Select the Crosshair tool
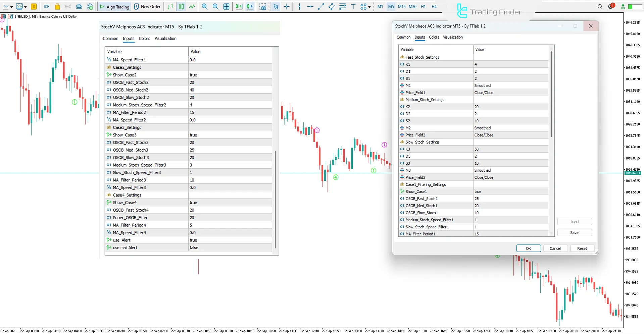644x334 pixels. point(287,6)
